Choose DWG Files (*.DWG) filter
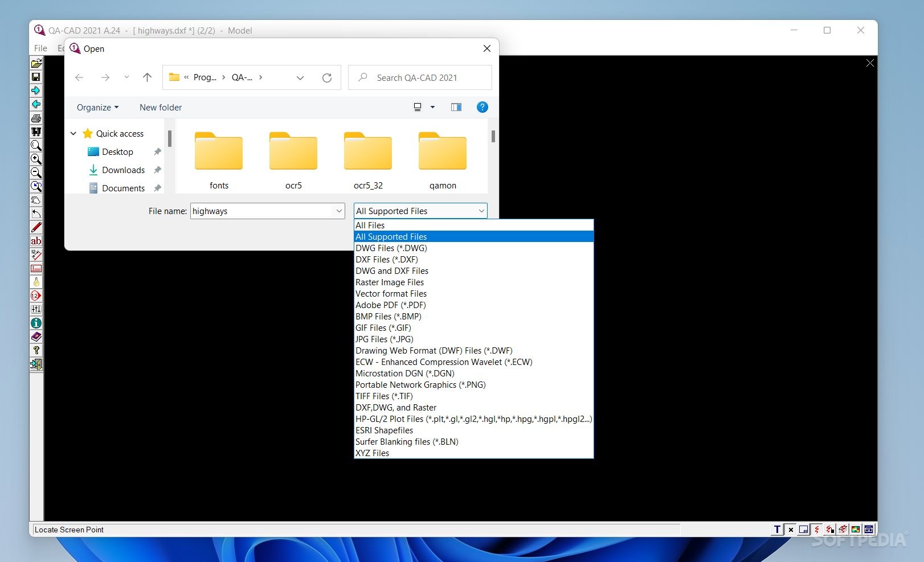The height and width of the screenshot is (562, 924). (x=473, y=248)
